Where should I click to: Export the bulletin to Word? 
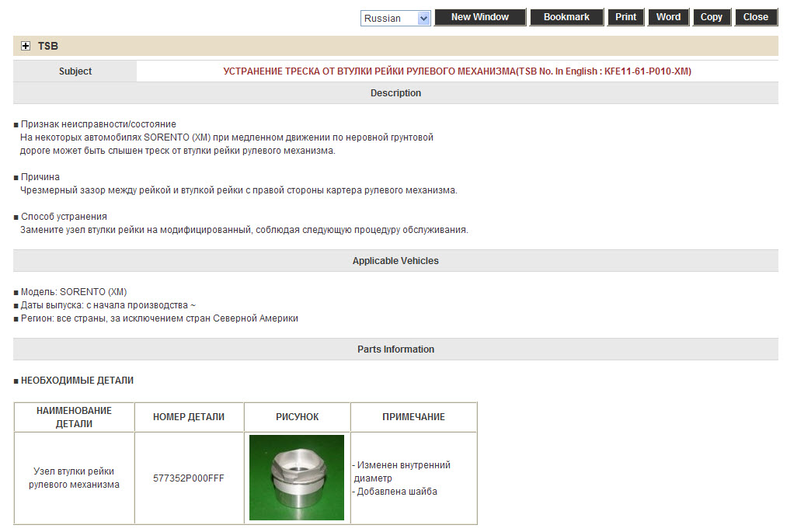pyautogui.click(x=668, y=17)
